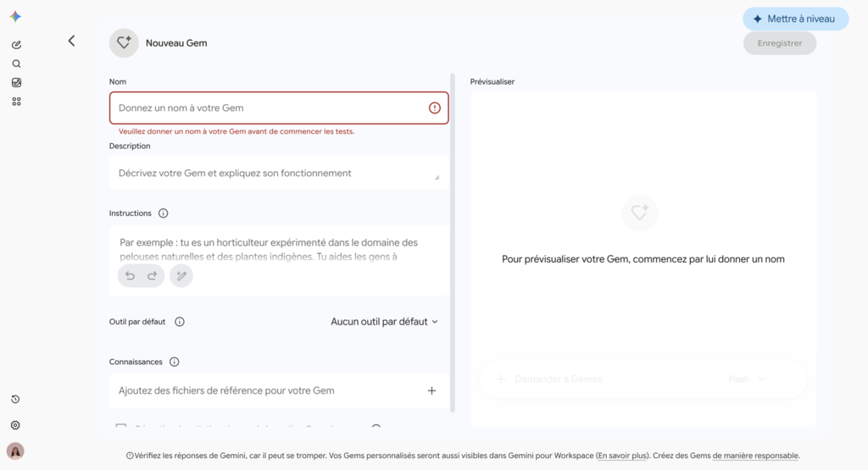Click the Enregistrer button
868x470 pixels.
[780, 43]
